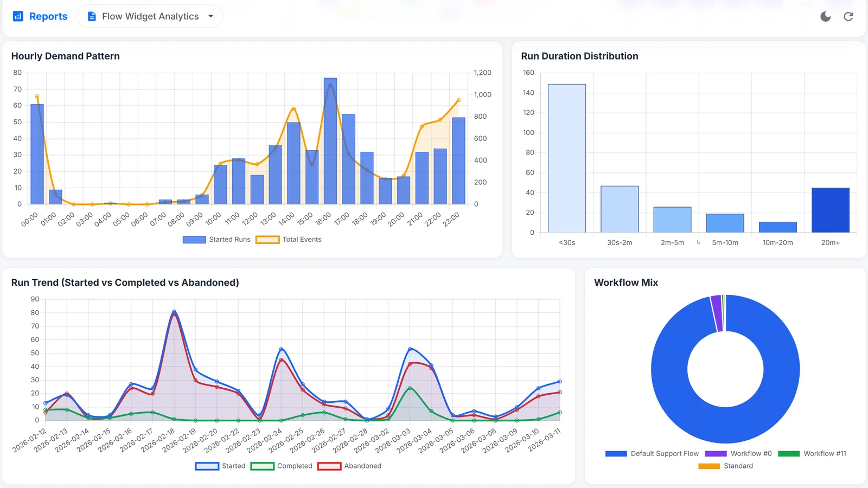Toggle the Started Runs legend series
Screen dimensions: 868x488
pos(216,239)
